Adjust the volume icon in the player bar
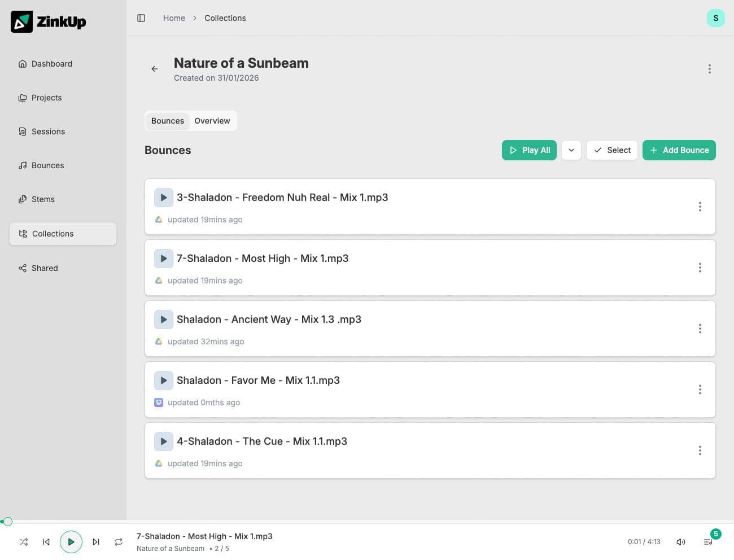Image resolution: width=734 pixels, height=560 pixels. (x=681, y=541)
